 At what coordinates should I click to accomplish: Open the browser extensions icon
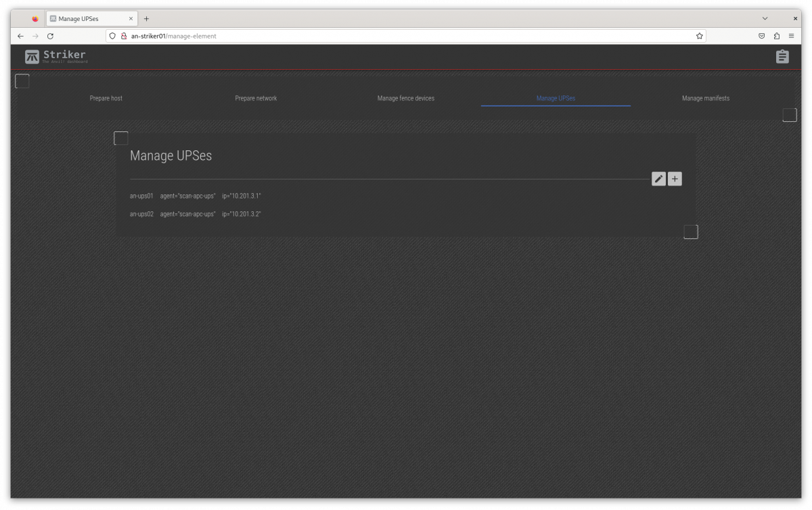pos(776,36)
